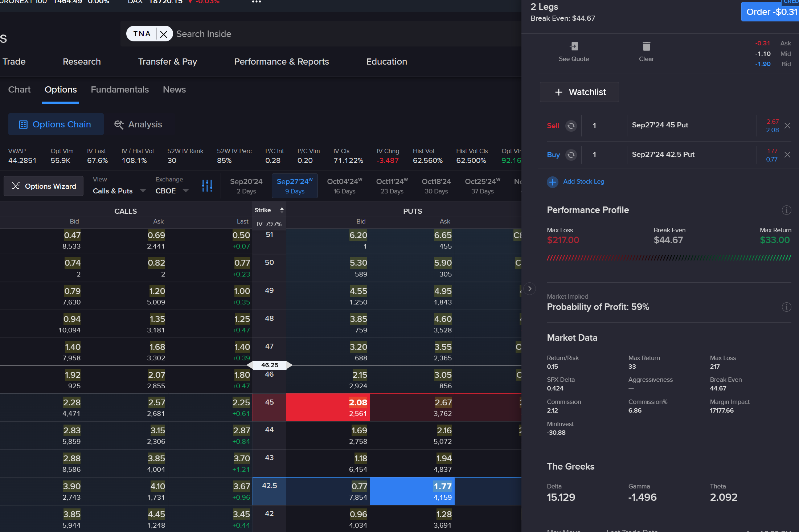
Task: Click the 46.25 underlying price marker
Action: point(270,365)
